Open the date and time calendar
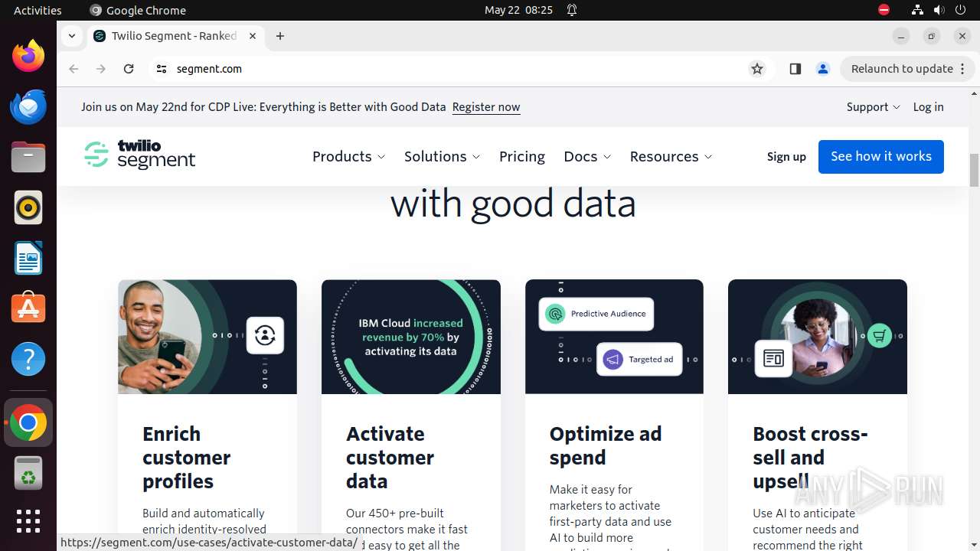 [518, 10]
